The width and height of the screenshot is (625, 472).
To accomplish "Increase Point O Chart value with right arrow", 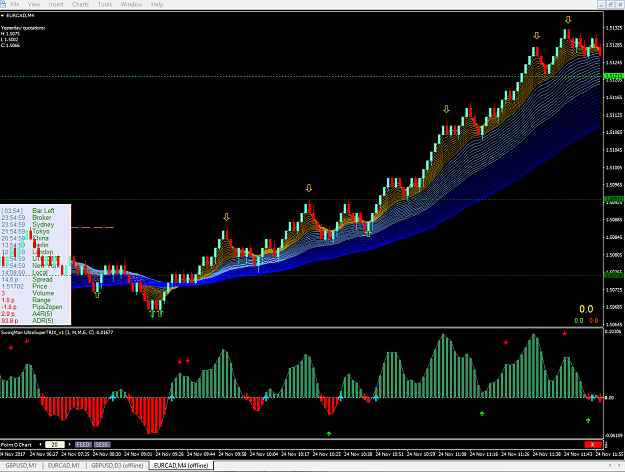I will tap(69, 444).
